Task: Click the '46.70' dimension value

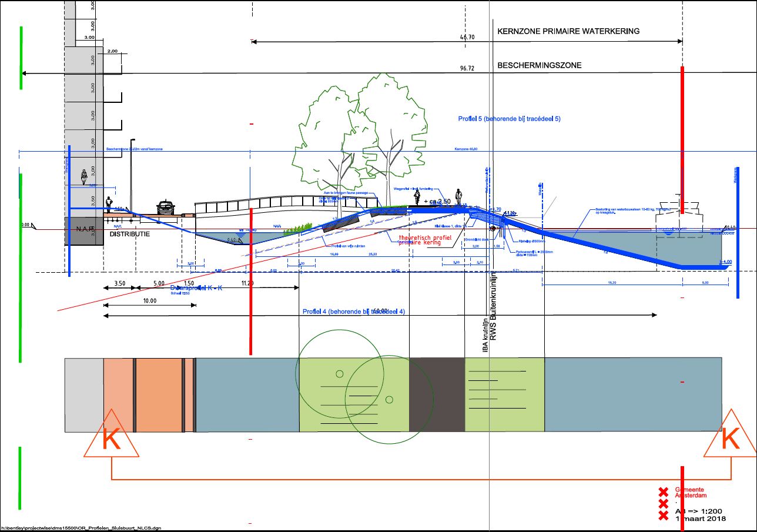Action: click(x=467, y=37)
